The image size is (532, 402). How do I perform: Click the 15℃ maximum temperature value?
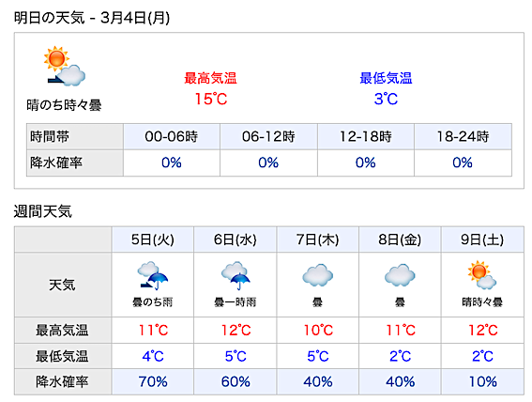(211, 99)
